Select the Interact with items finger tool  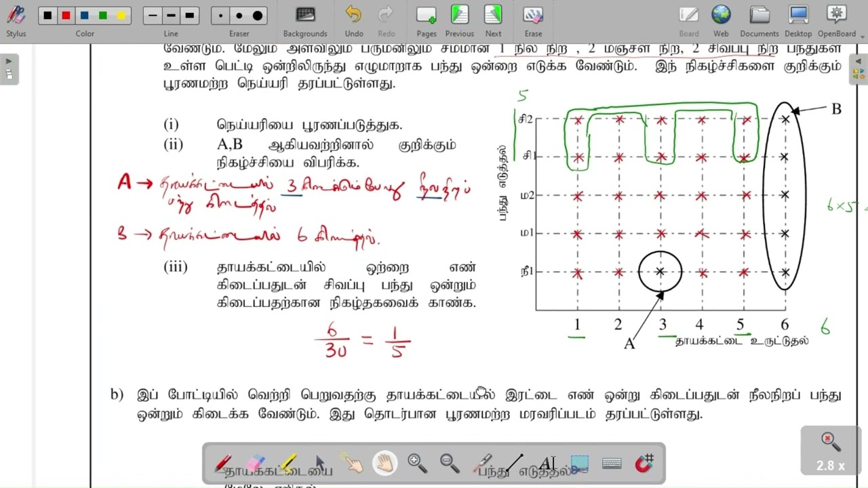click(x=353, y=464)
